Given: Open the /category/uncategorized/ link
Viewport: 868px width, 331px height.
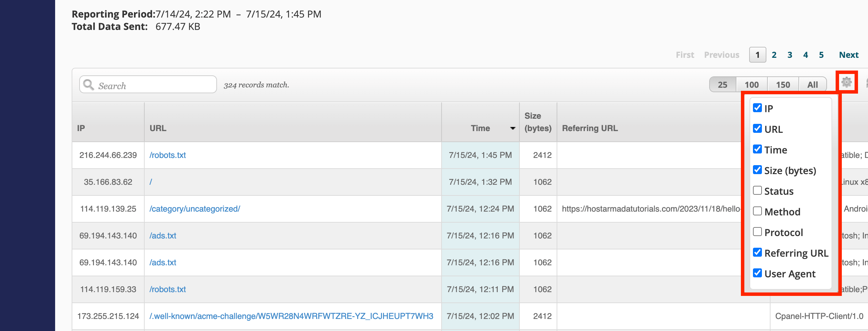Looking at the screenshot, I should (195, 209).
